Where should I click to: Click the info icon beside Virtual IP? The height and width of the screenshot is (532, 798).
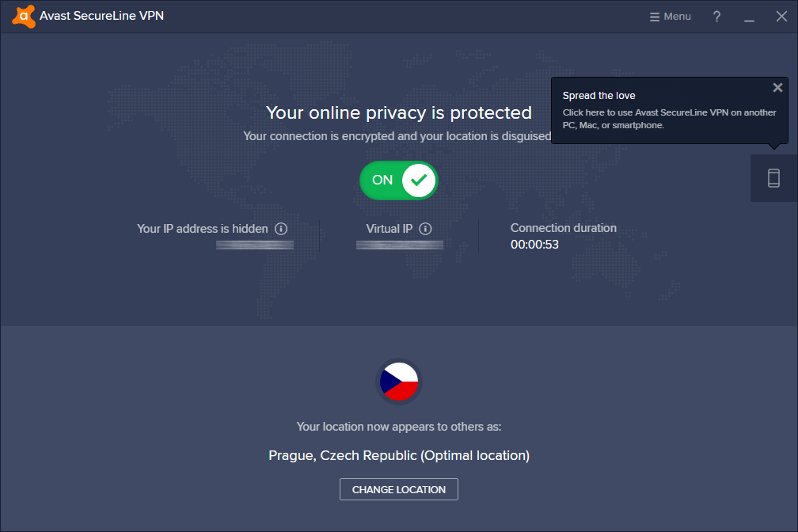point(425,229)
